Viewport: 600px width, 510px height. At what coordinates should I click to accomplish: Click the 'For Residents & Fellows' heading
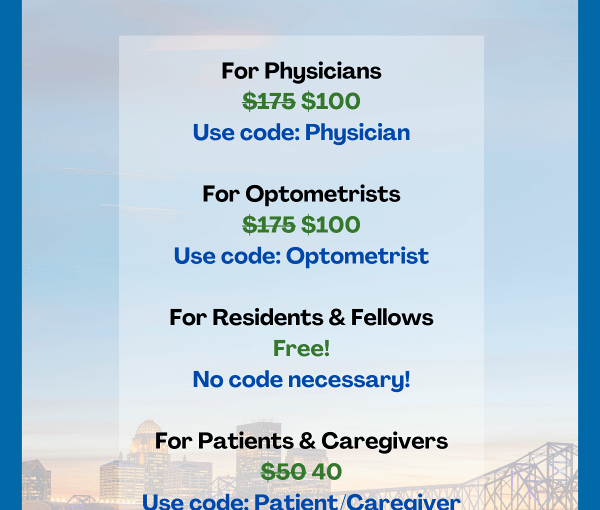pos(301,318)
